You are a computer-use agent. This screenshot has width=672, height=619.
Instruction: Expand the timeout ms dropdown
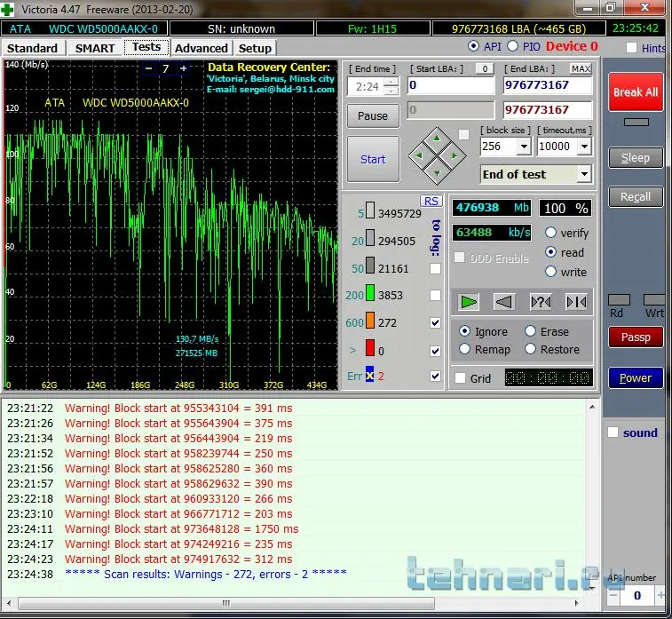pyautogui.click(x=583, y=147)
